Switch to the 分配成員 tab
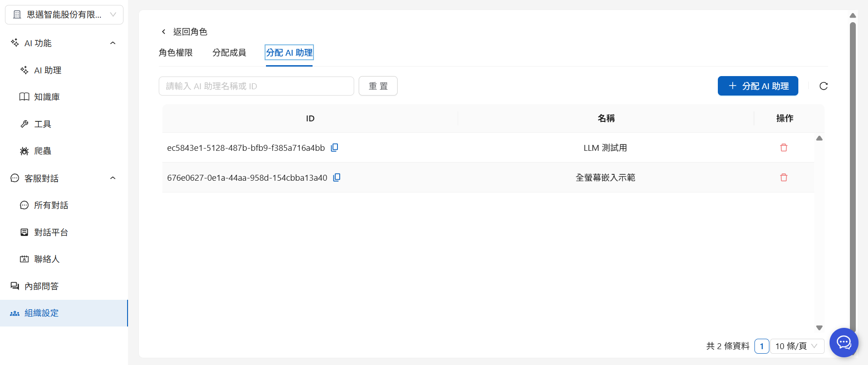 pos(229,53)
